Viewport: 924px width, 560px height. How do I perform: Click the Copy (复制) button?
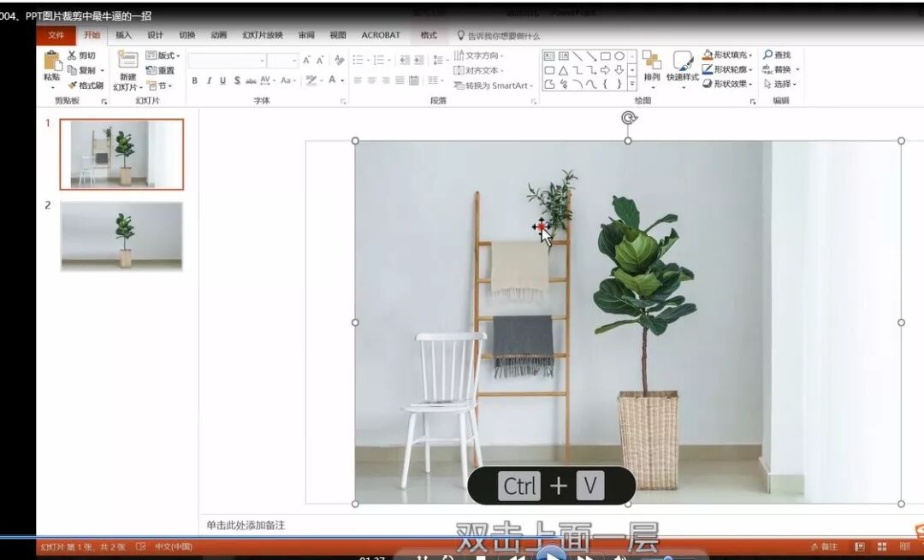(86, 70)
